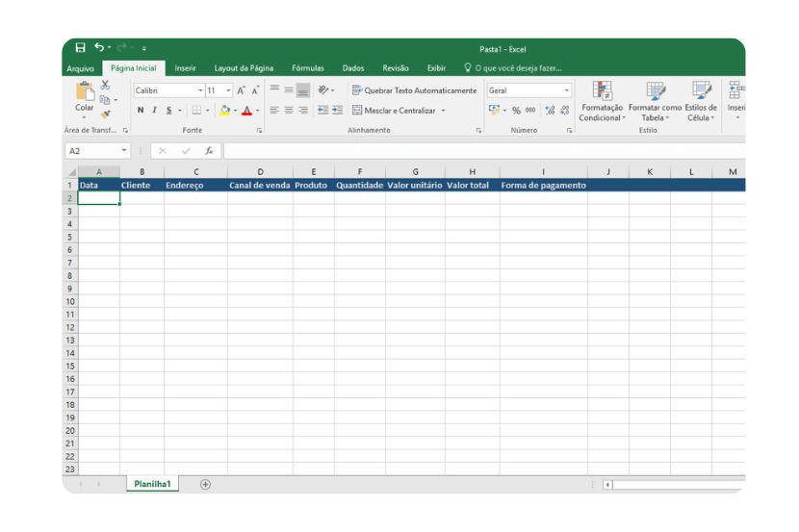Switch to Layout da Página tab

(x=244, y=68)
